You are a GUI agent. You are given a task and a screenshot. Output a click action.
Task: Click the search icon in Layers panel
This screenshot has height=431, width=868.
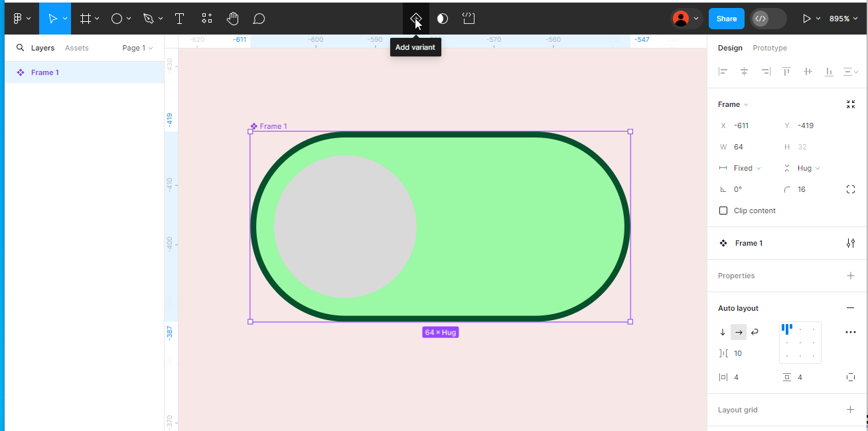click(x=21, y=48)
